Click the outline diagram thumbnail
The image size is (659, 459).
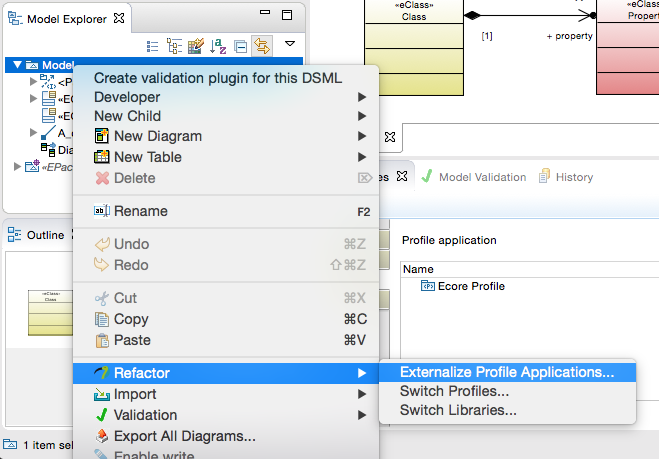pyautogui.click(x=50, y=312)
